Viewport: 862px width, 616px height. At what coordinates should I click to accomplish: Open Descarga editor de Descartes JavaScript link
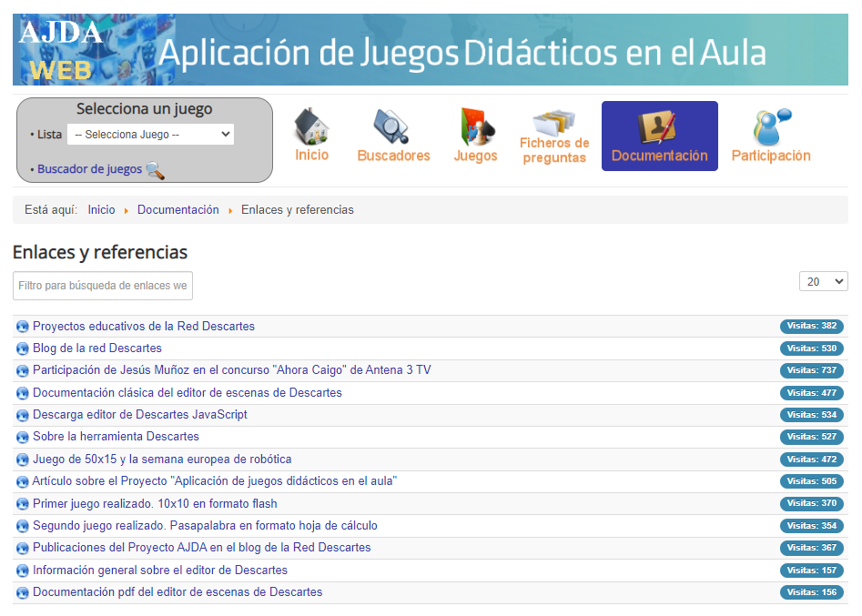[140, 415]
